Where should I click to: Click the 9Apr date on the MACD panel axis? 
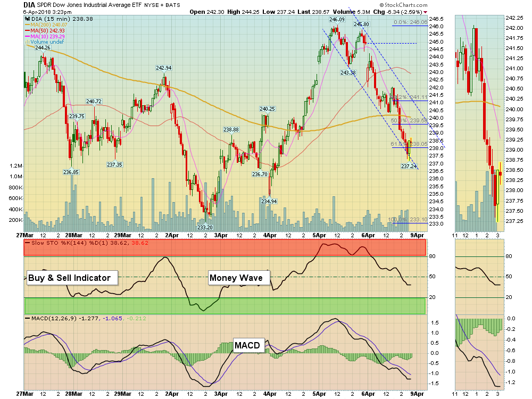(417, 394)
